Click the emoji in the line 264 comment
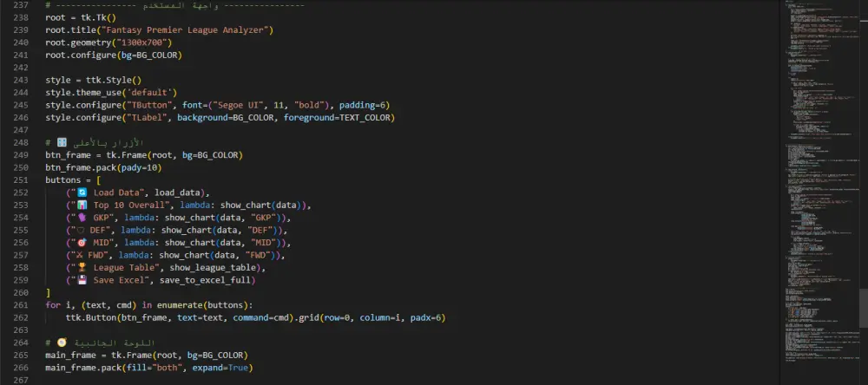868x385 pixels. pos(62,343)
